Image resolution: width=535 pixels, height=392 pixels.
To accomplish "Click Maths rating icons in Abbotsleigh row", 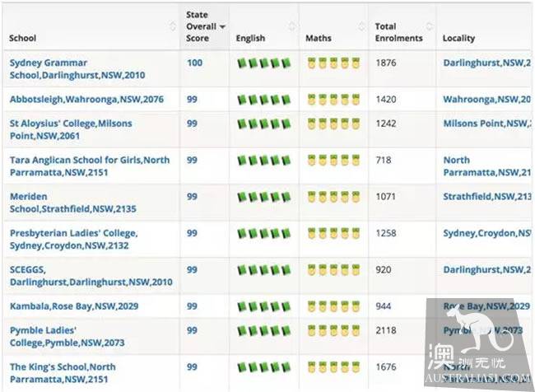I will point(333,100).
